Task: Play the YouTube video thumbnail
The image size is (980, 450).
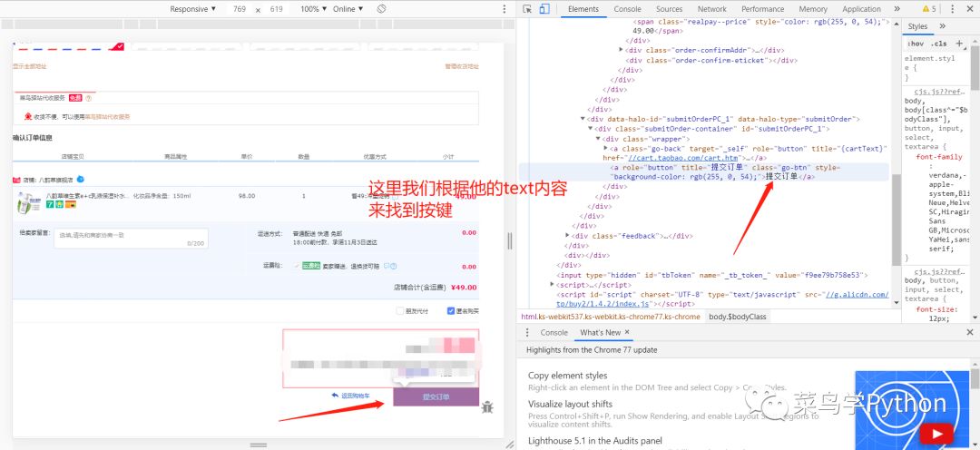Action: click(936, 435)
